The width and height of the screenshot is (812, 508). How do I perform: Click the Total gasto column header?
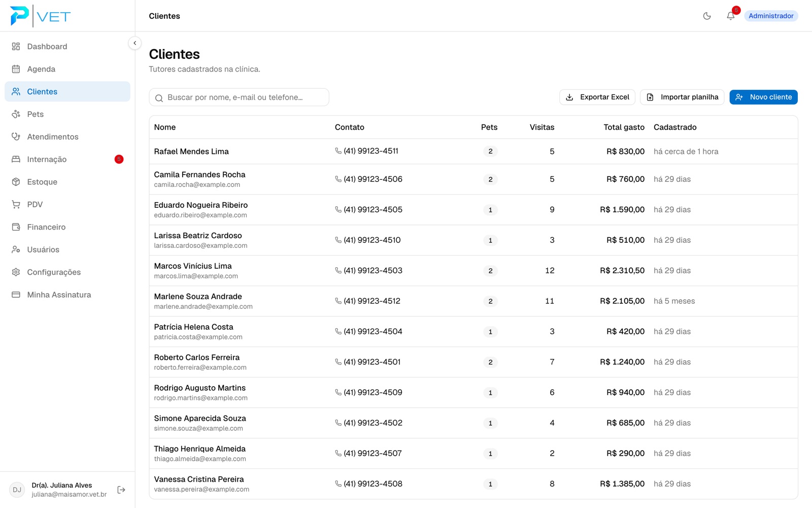[624, 127]
